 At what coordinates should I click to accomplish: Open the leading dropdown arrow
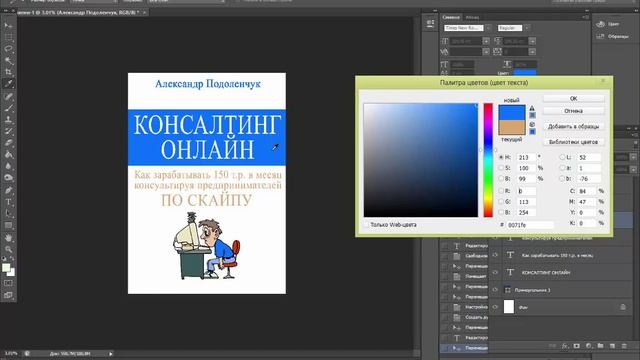532,41
